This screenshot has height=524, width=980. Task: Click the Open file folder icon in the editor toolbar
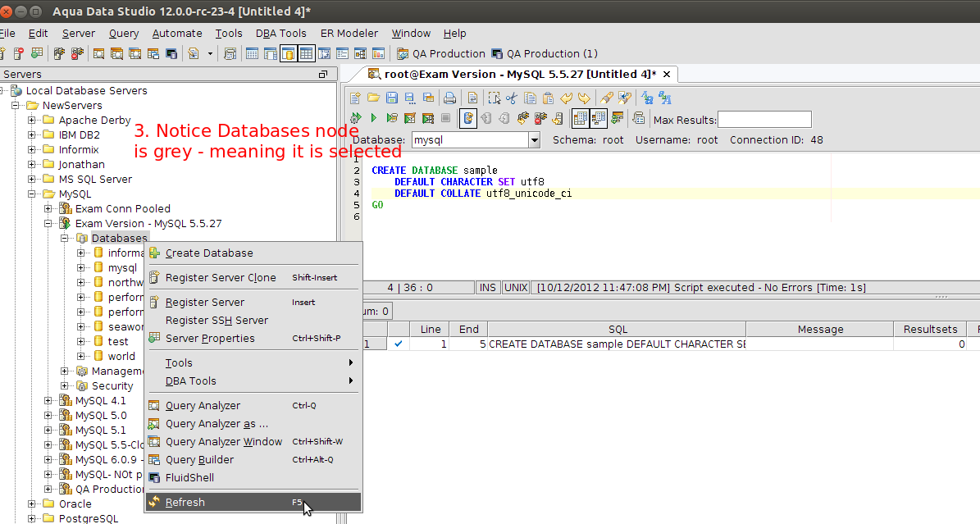point(374,98)
